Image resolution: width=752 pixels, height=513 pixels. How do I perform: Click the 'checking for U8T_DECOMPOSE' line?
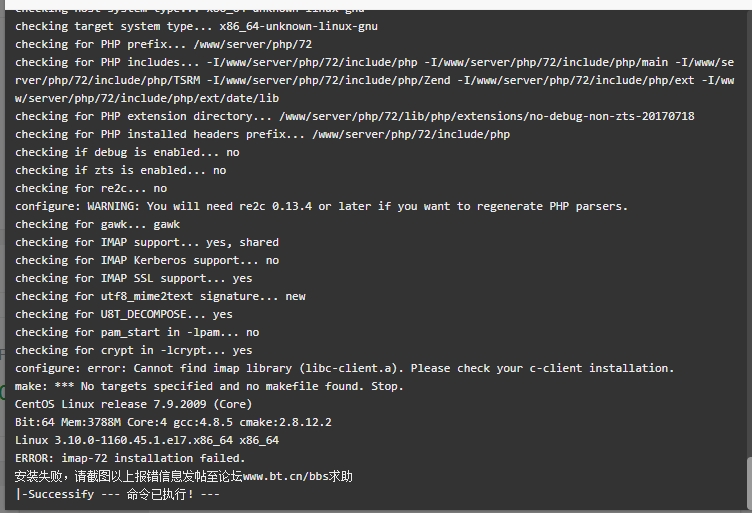[x=124, y=315]
